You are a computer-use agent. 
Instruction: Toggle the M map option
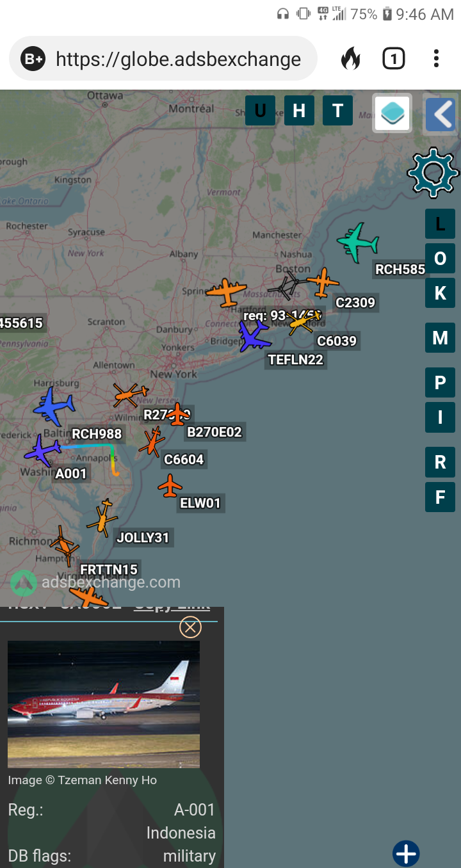[440, 337]
